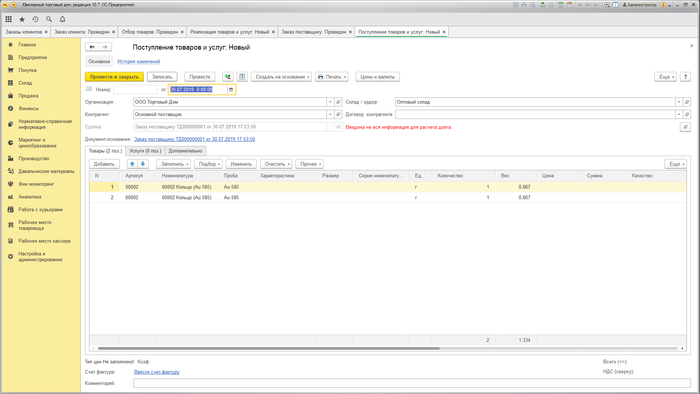Image resolution: width=700 pixels, height=394 pixels.
Task: Click the report structure icon next to it
Action: tap(242, 77)
